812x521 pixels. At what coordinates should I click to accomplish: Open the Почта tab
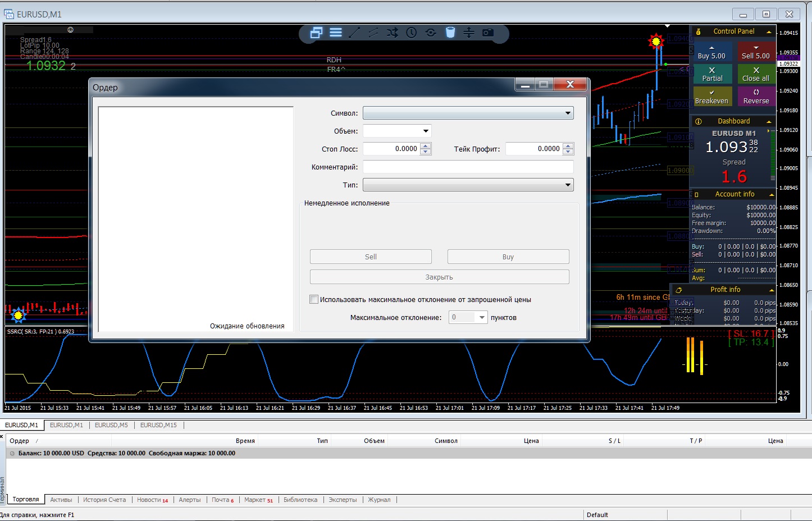[222, 500]
